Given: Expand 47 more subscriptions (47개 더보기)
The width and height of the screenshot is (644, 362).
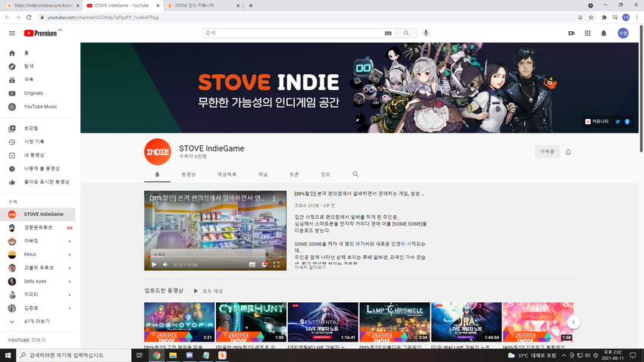Looking at the screenshot, I should (x=37, y=321).
